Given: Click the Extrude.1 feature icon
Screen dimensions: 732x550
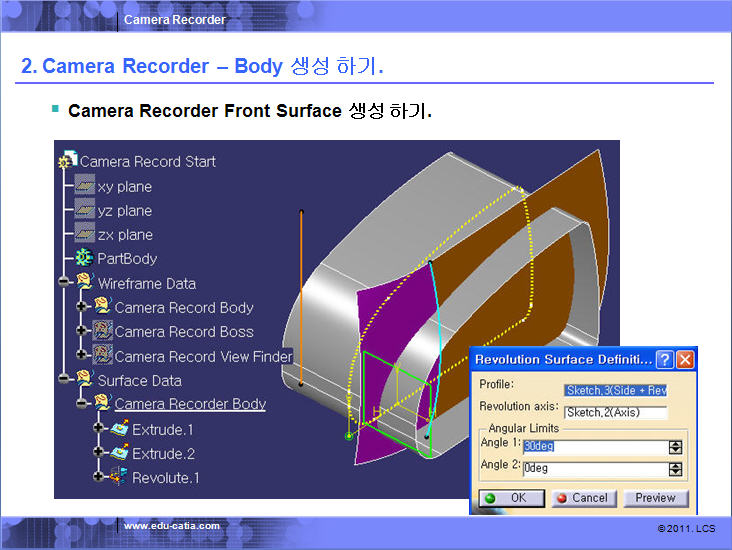Looking at the screenshot, I should (x=119, y=429).
